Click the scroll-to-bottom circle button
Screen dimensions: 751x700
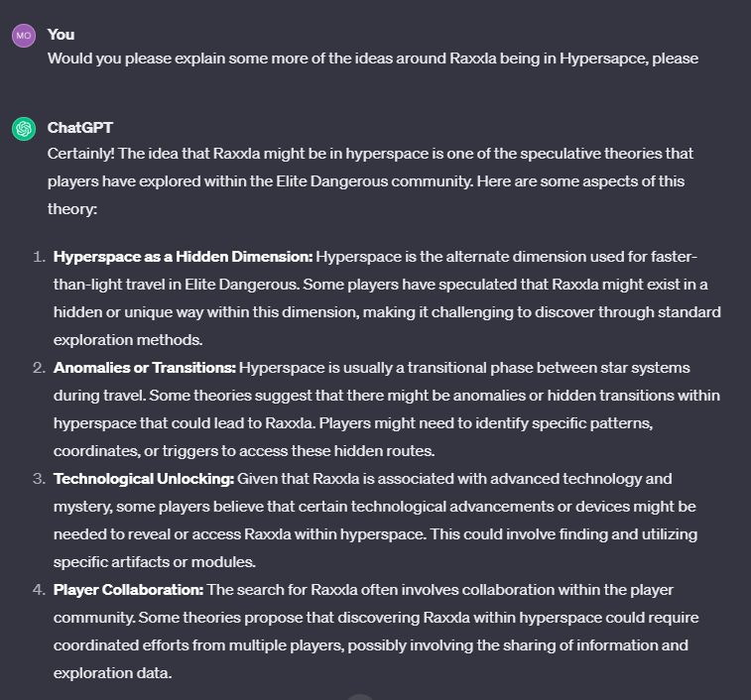click(359, 697)
